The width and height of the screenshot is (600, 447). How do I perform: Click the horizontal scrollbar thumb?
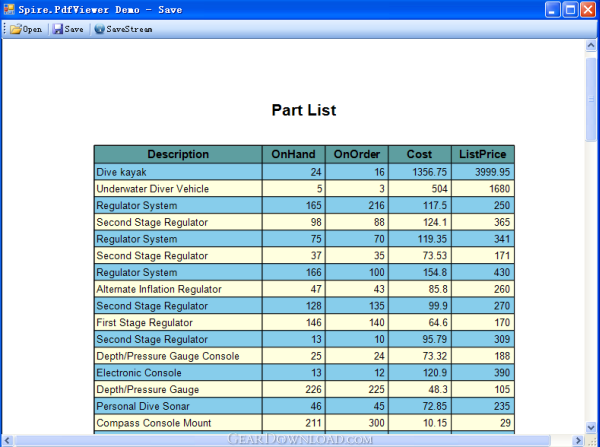tap(282, 440)
